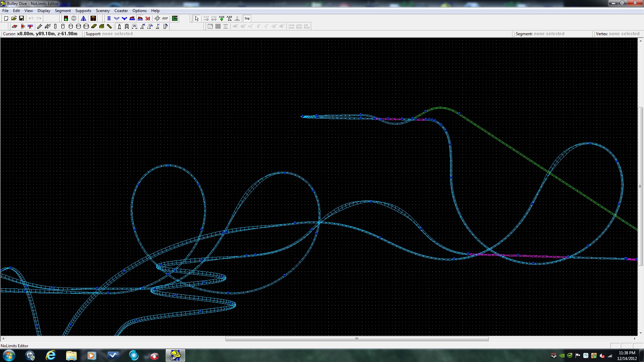Select the blue track ladder view icon
The height and width of the screenshot is (362, 644).
(x=109, y=18)
